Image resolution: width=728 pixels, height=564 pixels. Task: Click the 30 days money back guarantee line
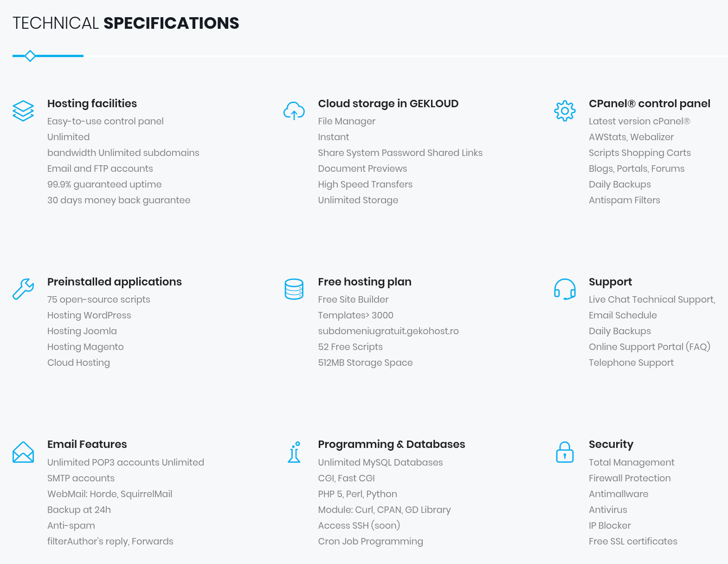coord(119,200)
